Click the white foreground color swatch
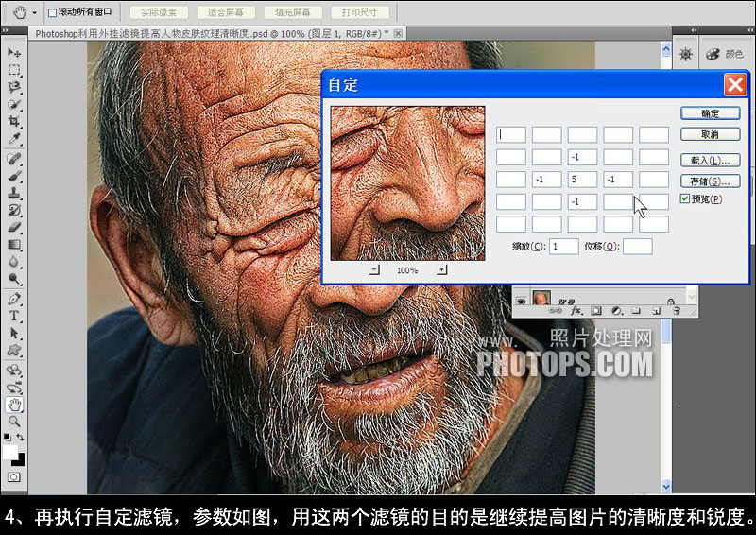Image resolution: width=756 pixels, height=535 pixels. 9,452
